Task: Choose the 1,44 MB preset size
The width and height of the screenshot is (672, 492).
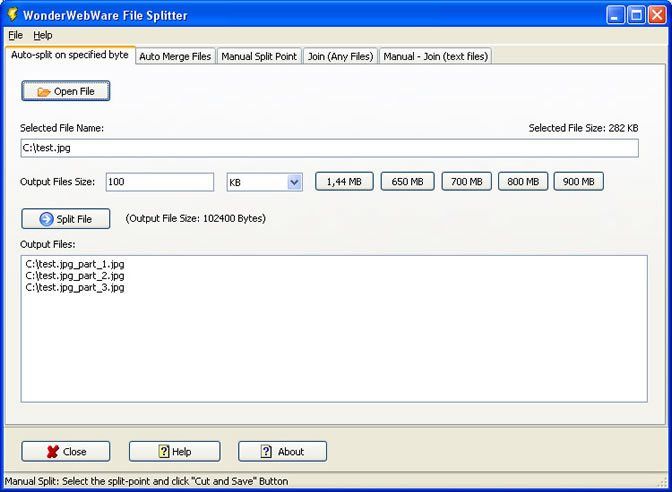Action: click(x=345, y=181)
